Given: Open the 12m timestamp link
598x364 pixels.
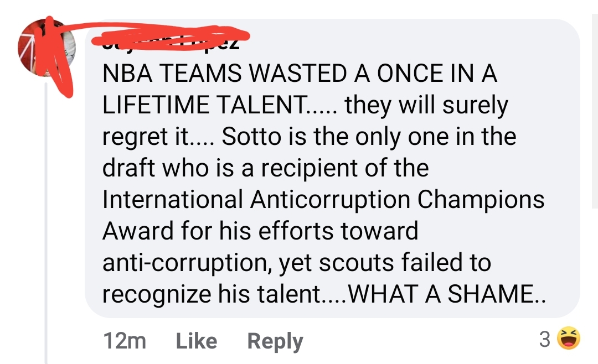Looking at the screenshot, I should click(125, 340).
